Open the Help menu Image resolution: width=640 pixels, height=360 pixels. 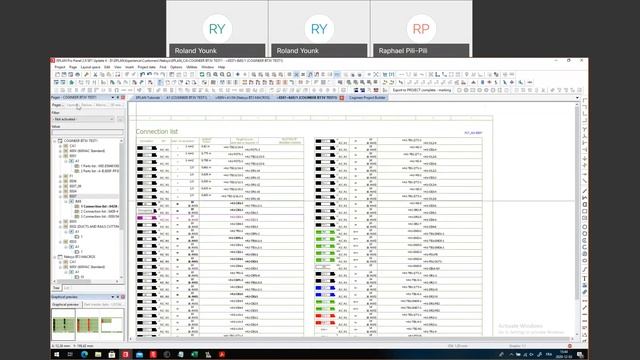[x=221, y=67]
